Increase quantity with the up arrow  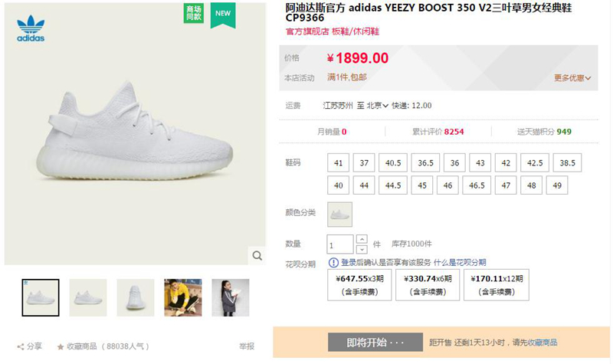362,239
